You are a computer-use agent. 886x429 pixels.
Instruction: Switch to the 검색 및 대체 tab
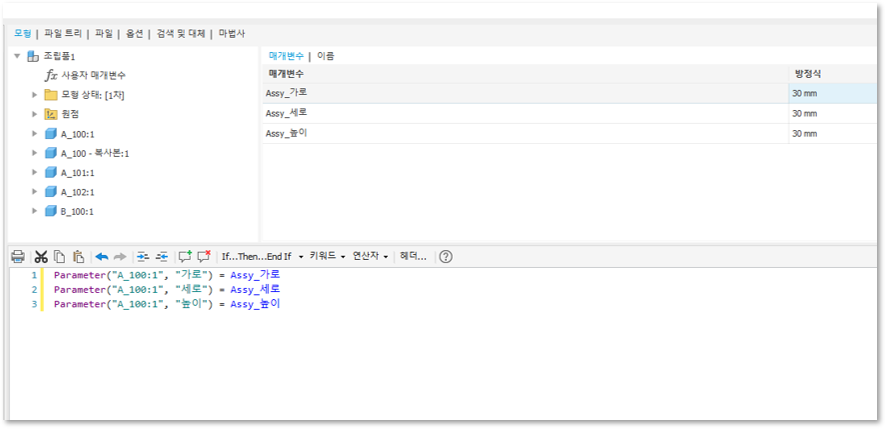pos(181,33)
